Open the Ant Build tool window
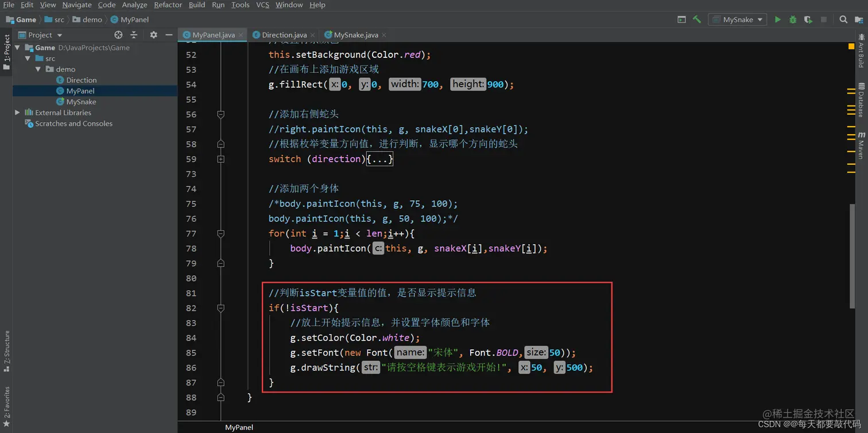Image resolution: width=868 pixels, height=433 pixels. 861,50
